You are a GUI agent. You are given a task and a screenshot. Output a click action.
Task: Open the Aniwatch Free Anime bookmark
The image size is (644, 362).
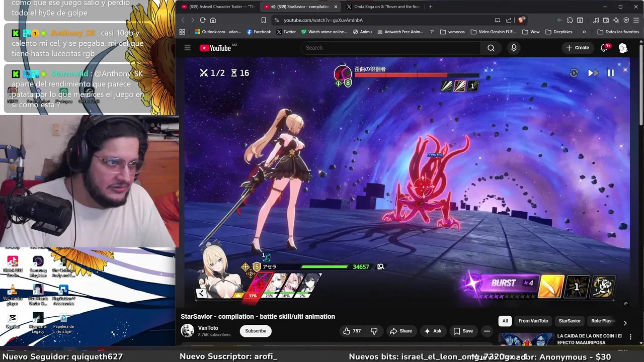(x=400, y=32)
